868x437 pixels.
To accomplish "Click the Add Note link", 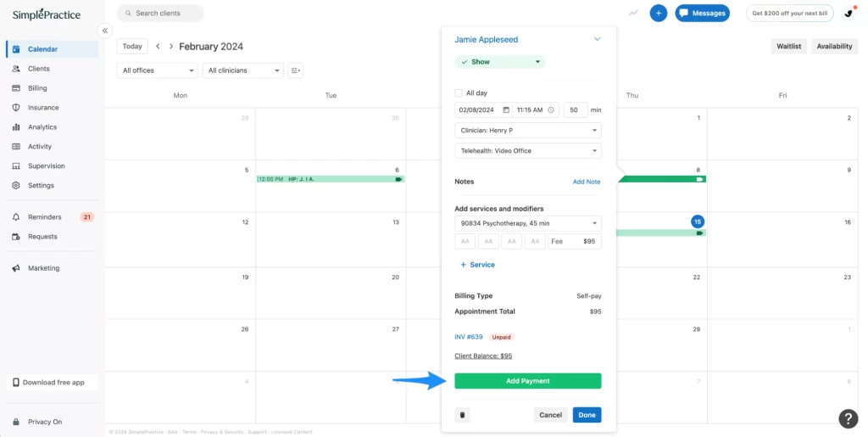I will click(586, 182).
